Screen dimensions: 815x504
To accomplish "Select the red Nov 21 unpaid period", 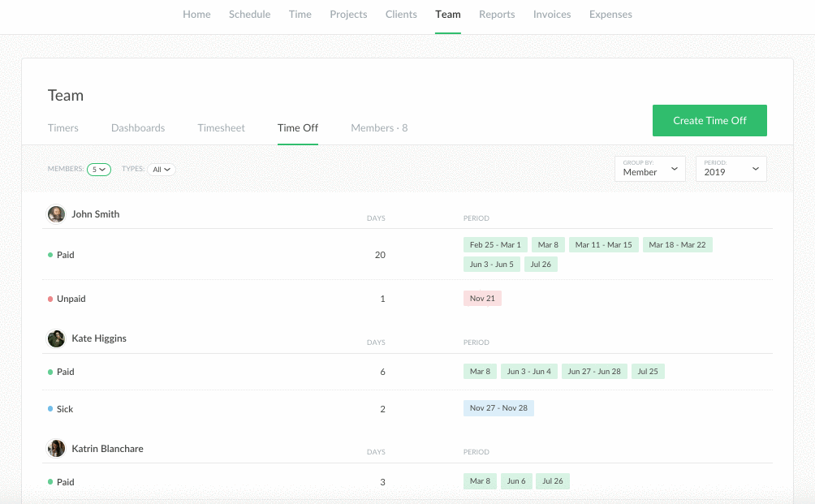I will point(482,299).
